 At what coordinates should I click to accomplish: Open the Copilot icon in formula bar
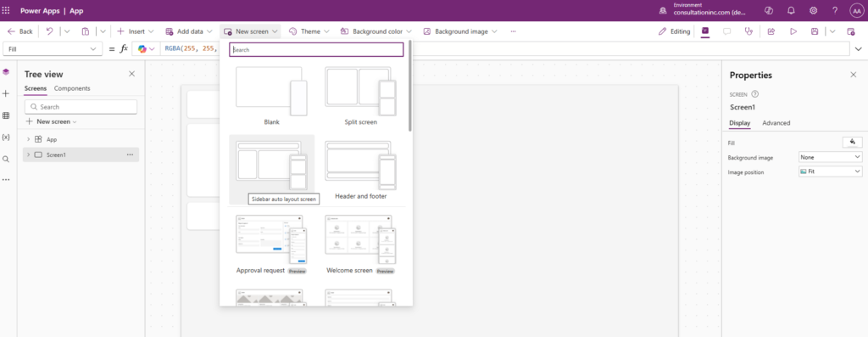pos(142,48)
